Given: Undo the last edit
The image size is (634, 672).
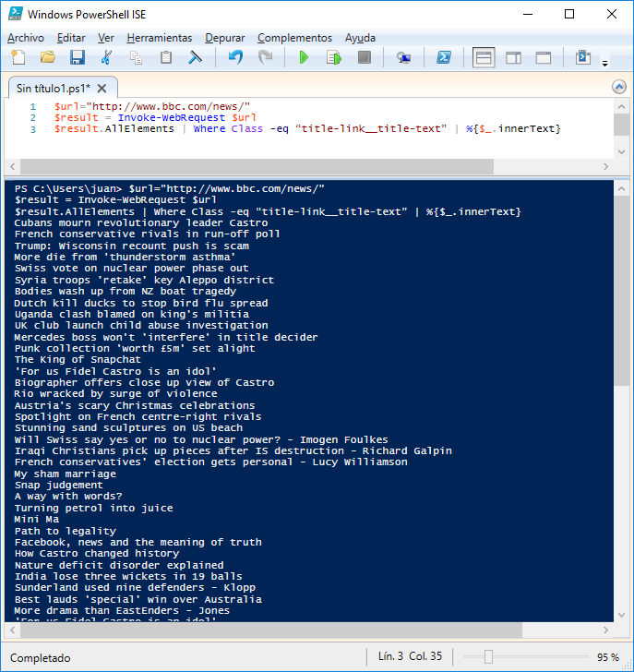Looking at the screenshot, I should 235,58.
